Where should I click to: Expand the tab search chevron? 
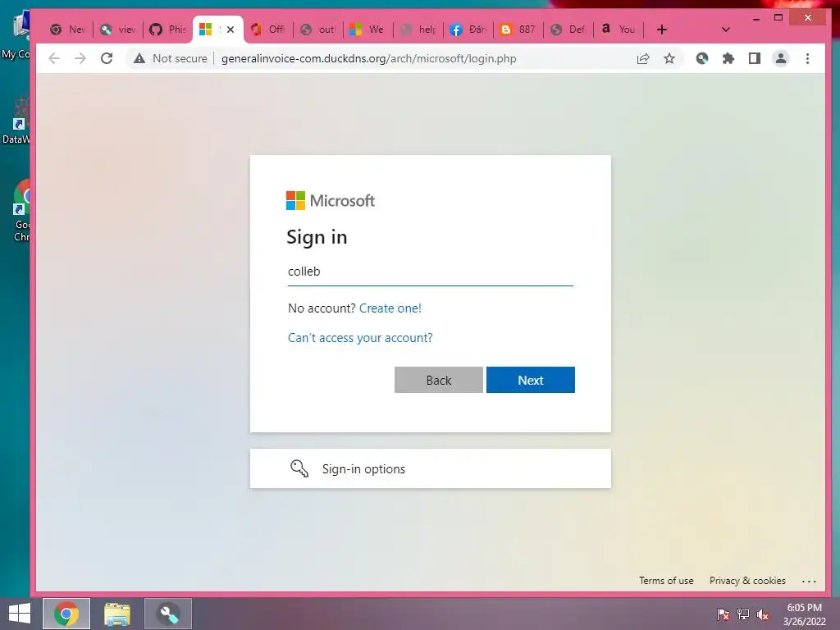pos(725,30)
